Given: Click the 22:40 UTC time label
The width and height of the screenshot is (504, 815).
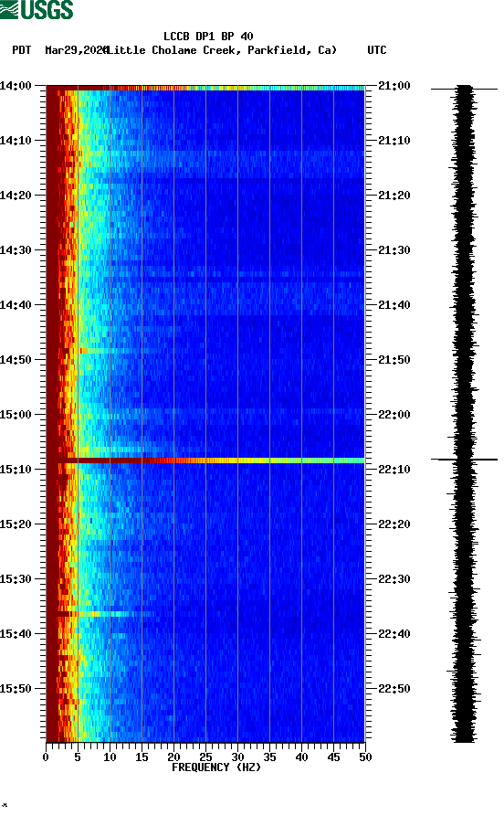Looking at the screenshot, I should point(394,634).
